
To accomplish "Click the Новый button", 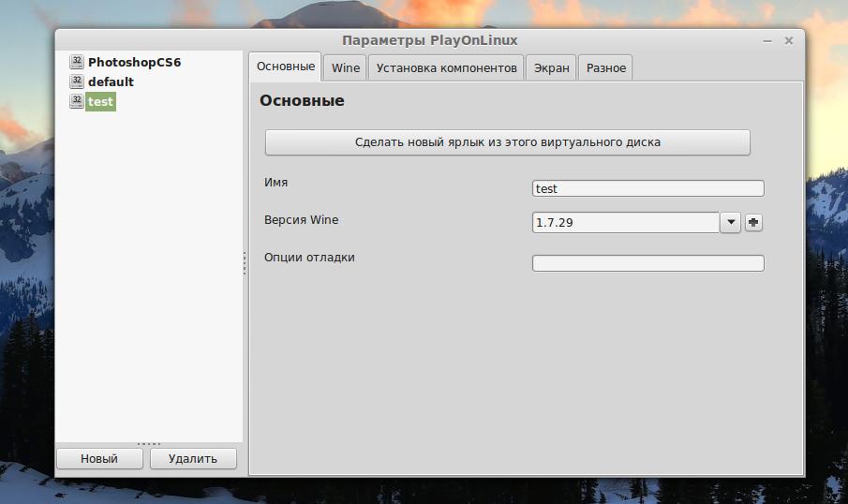I will click(99, 459).
